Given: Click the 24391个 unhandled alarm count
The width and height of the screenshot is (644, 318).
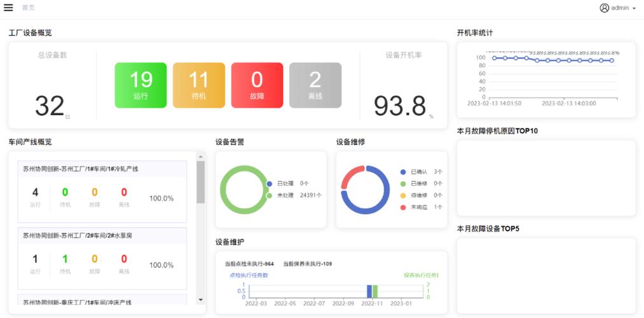Looking at the screenshot, I should point(310,195).
